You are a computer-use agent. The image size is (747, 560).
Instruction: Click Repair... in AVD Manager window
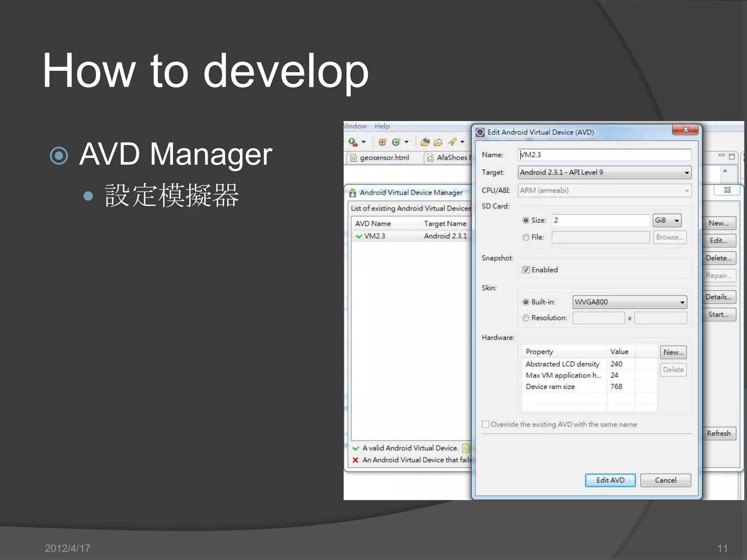coord(719,276)
